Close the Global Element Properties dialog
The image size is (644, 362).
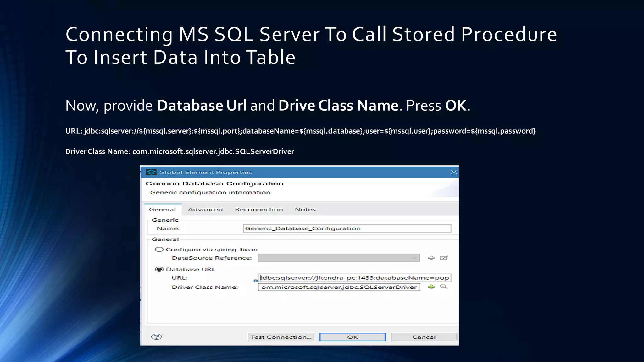click(454, 172)
